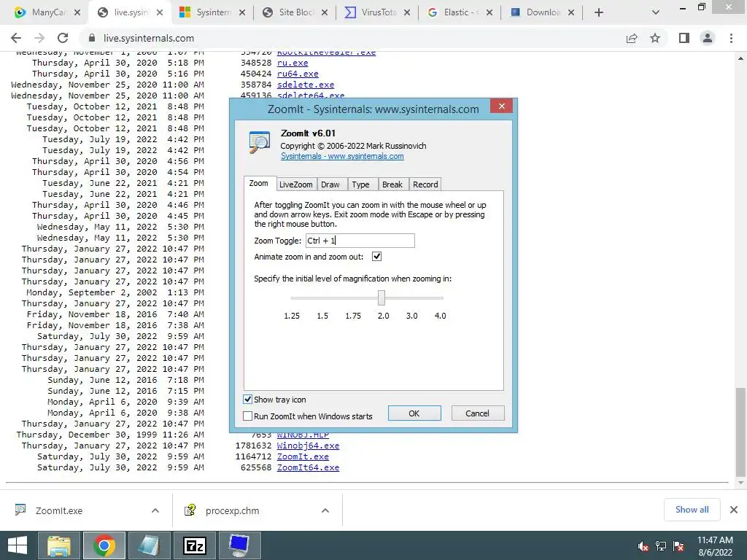Click the Chrome taskbar icon
The width and height of the screenshot is (747, 560).
pyautogui.click(x=104, y=545)
